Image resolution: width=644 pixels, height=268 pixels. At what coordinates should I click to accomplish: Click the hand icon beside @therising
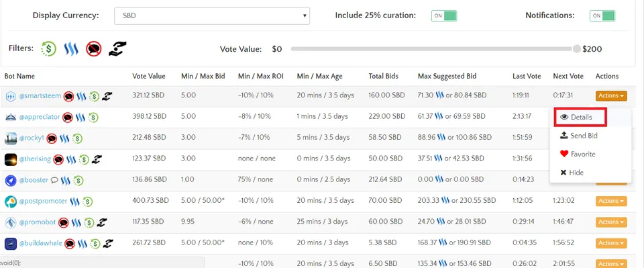[x=97, y=159]
